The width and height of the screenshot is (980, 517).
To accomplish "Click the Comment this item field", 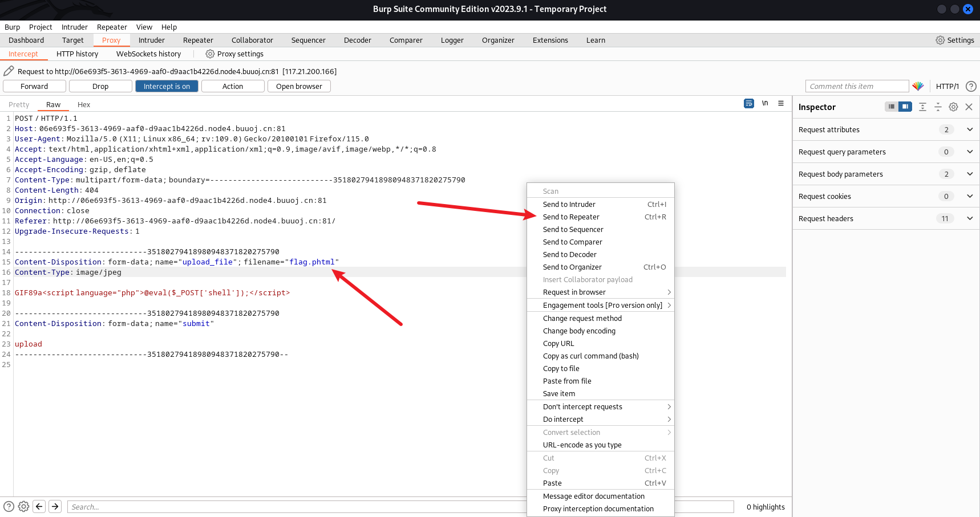I will pos(857,86).
